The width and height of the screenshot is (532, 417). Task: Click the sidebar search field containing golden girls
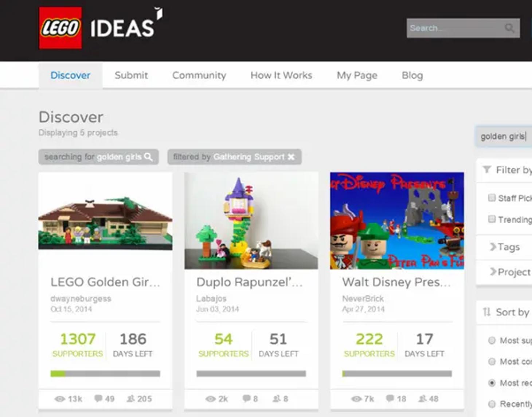click(504, 136)
